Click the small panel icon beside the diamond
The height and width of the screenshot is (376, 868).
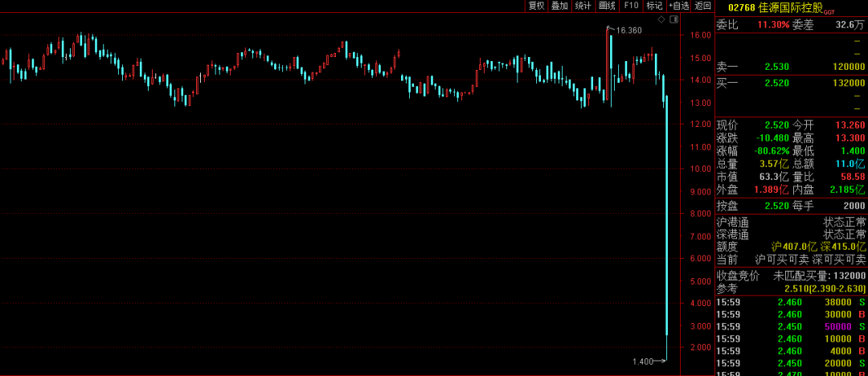tap(674, 19)
